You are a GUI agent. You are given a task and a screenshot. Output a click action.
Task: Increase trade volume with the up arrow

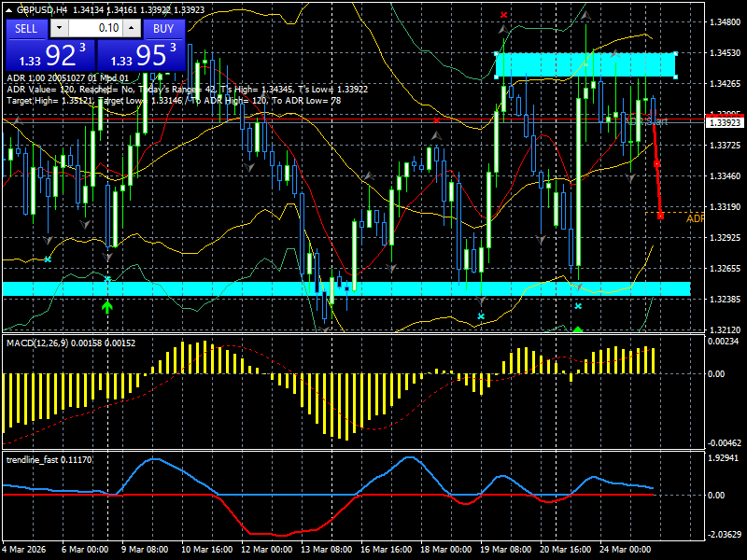pos(132,28)
